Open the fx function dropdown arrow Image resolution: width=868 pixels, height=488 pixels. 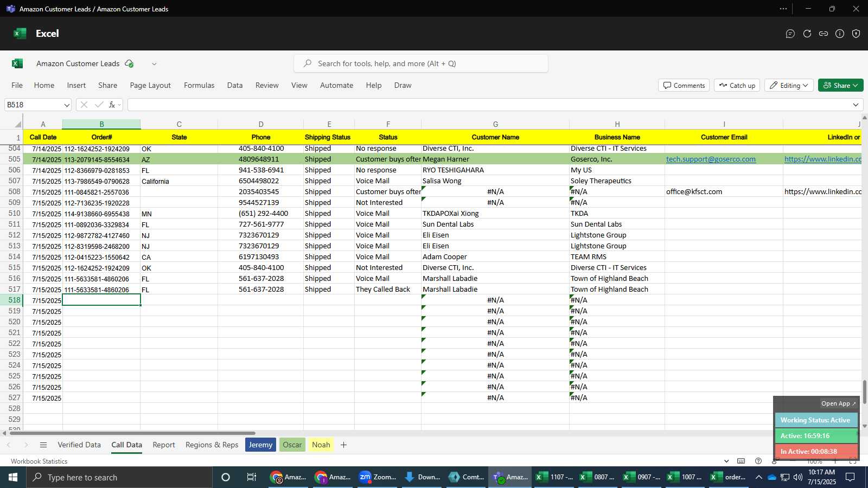click(x=119, y=105)
